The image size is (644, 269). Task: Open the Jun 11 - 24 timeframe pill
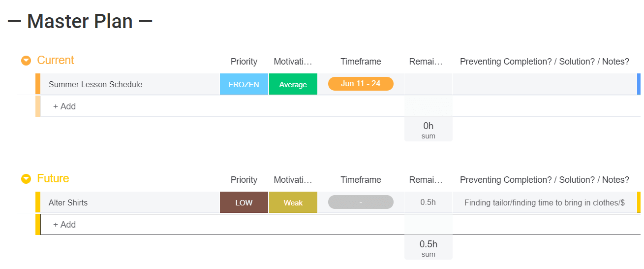click(361, 84)
